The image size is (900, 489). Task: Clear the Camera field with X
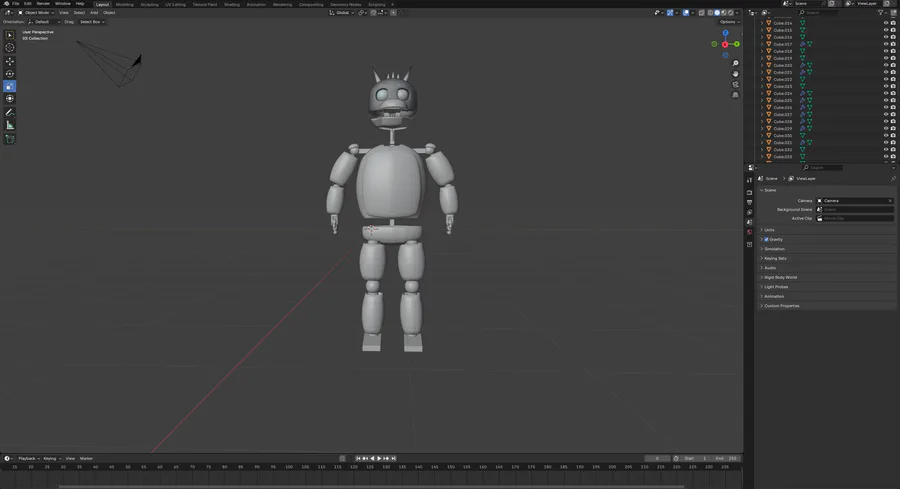click(890, 201)
